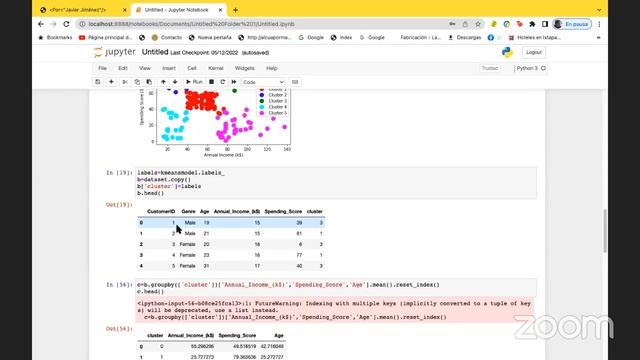
Task: Move selected cell down
Action: click(x=175, y=82)
